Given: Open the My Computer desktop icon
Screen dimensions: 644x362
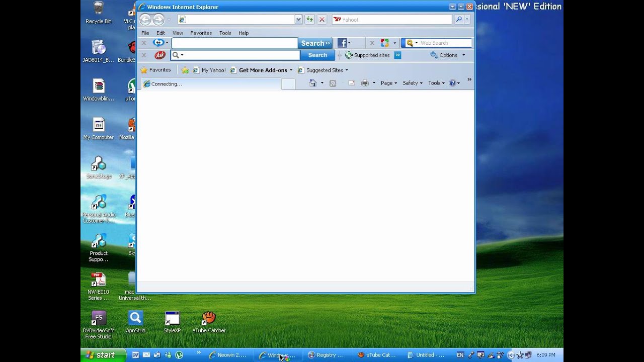Looking at the screenshot, I should (x=99, y=129).
